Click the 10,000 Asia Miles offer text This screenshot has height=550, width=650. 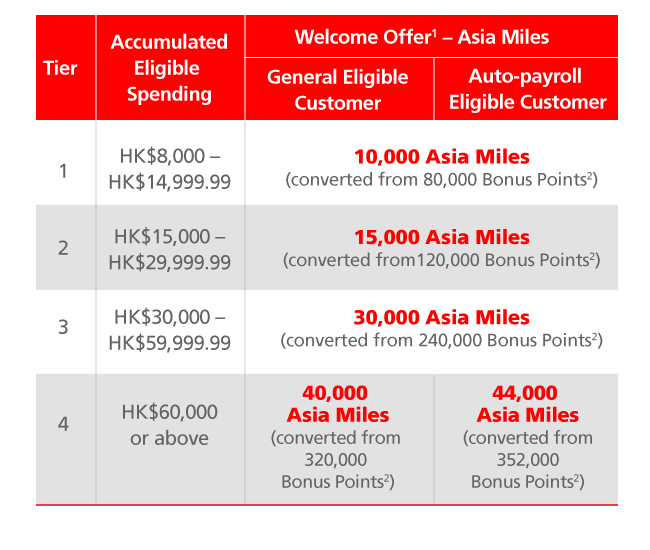(441, 157)
